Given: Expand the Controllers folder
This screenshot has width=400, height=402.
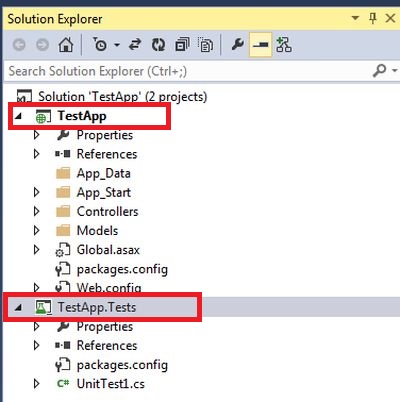Looking at the screenshot, I should click(x=37, y=211).
